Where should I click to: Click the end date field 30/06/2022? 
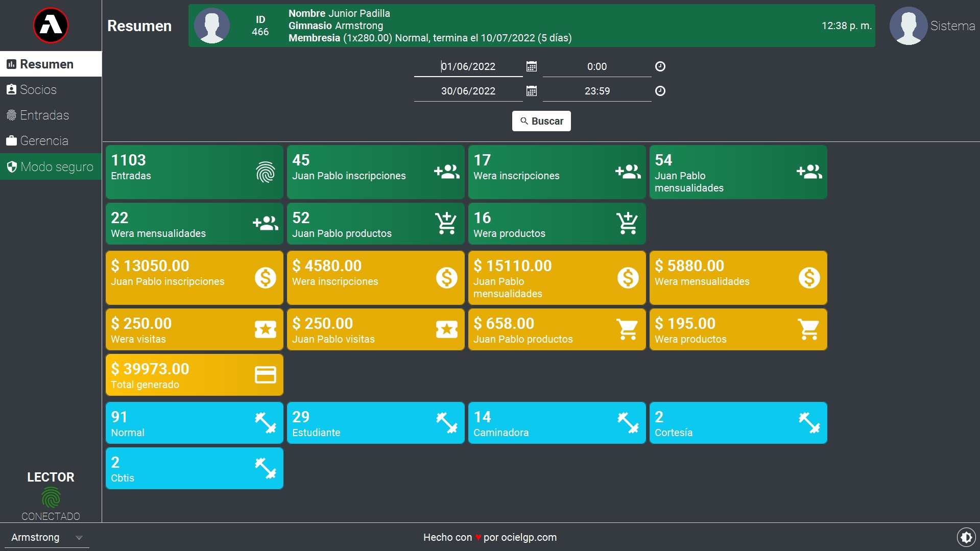coord(468,91)
